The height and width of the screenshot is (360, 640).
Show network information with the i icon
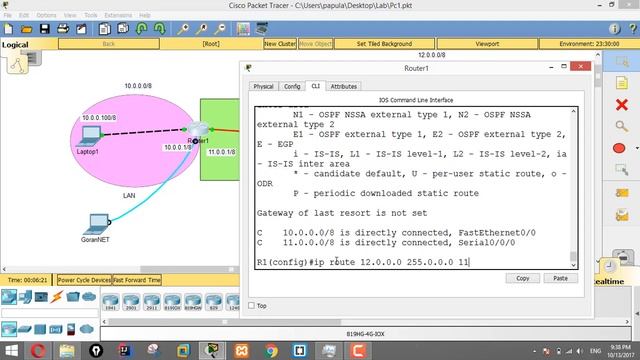click(x=614, y=29)
